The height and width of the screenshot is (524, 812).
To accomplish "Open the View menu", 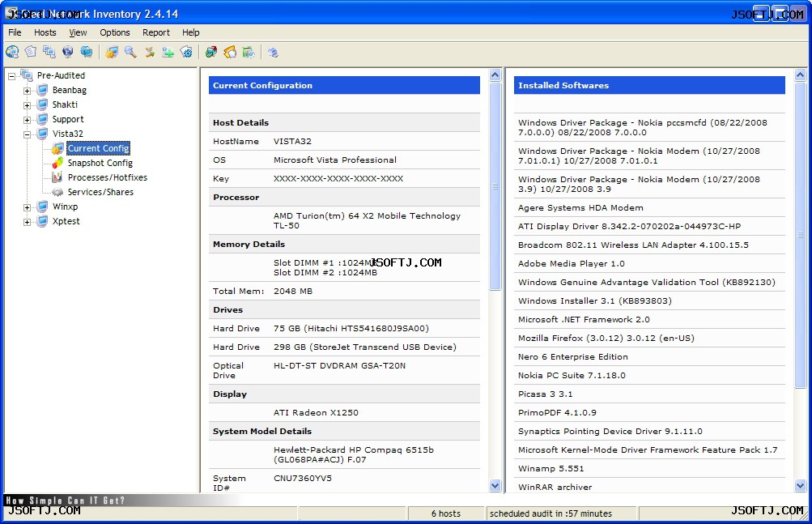I will [x=79, y=32].
